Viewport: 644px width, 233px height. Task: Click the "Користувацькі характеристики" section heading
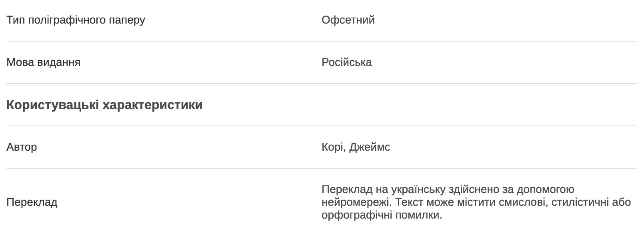click(104, 105)
